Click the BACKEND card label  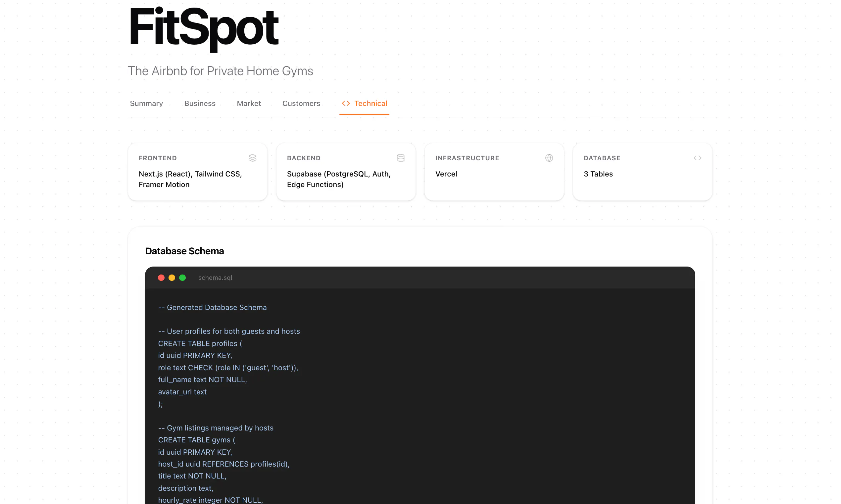pyautogui.click(x=304, y=158)
